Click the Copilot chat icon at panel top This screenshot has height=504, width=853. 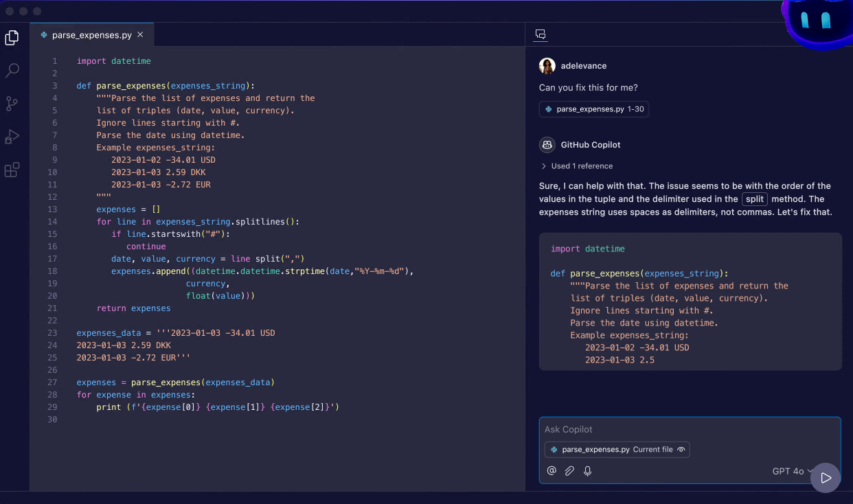[x=541, y=34]
